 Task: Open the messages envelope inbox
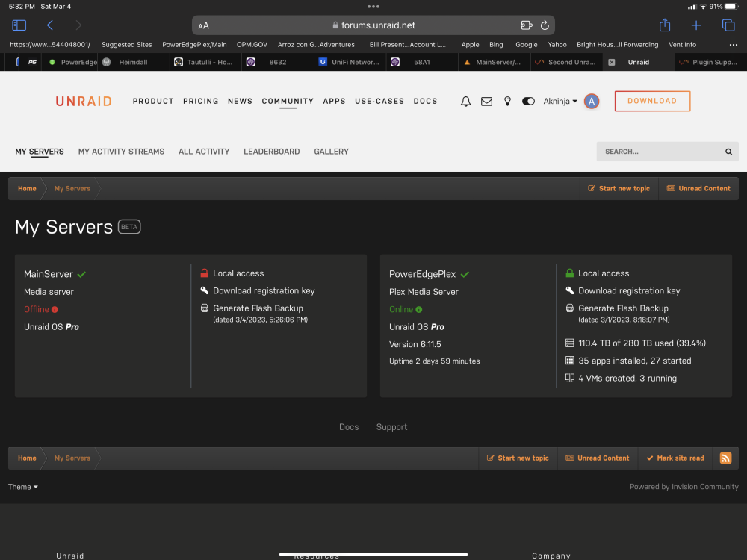click(486, 102)
